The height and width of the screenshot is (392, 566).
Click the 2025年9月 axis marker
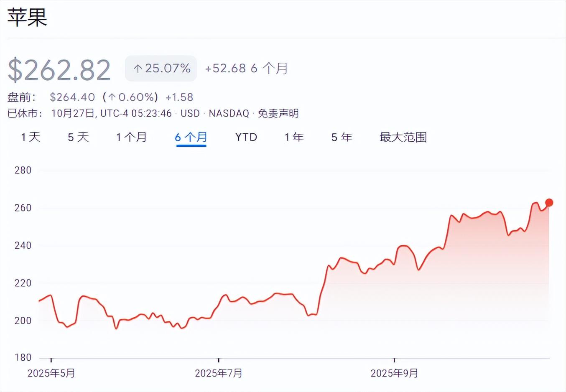394,373
